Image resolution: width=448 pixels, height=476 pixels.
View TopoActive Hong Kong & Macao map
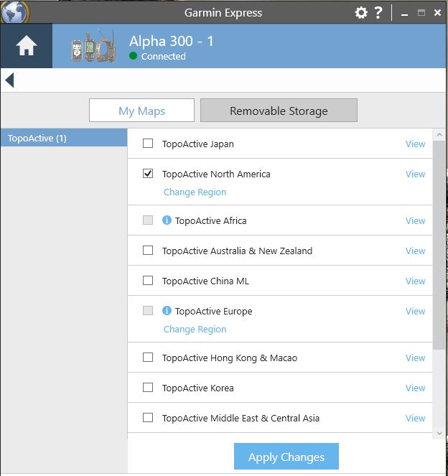(415, 358)
